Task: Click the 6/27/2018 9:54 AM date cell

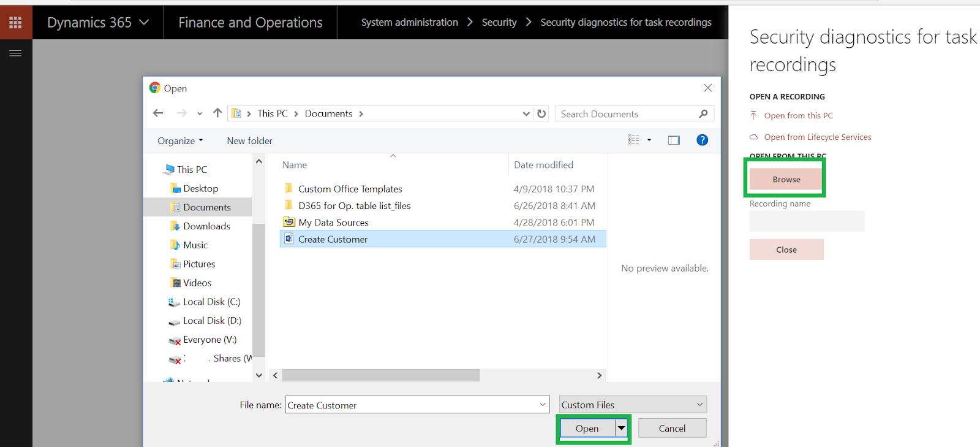Action: coord(554,239)
